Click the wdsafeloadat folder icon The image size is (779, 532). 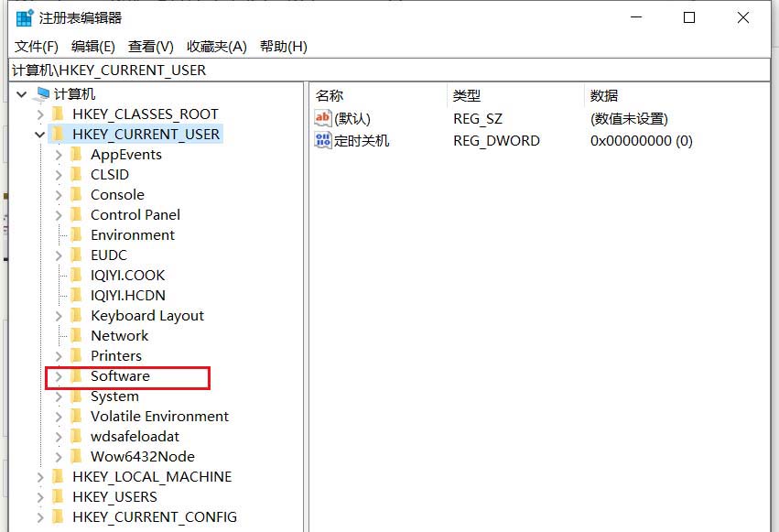click(76, 436)
